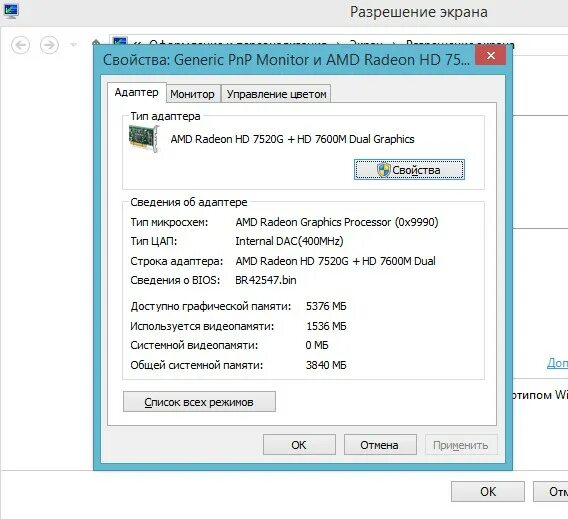The height and width of the screenshot is (519, 568).
Task: Click Отмена in the Свойства dialog
Action: [x=380, y=445]
